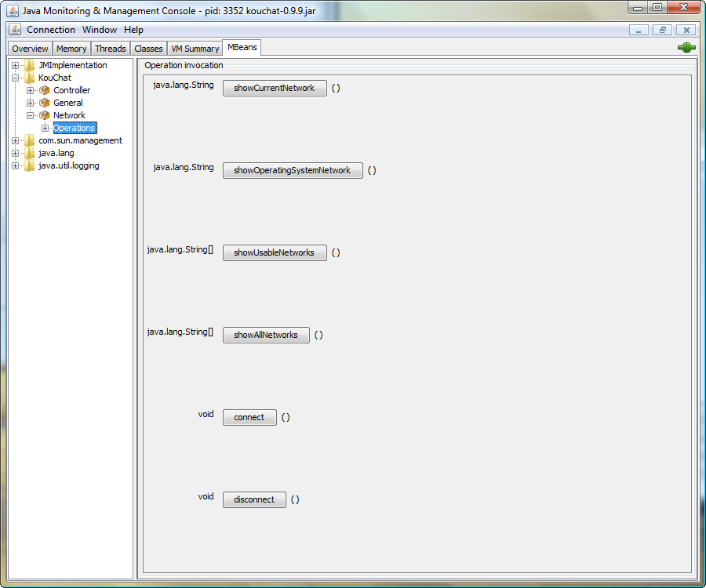Image resolution: width=706 pixels, height=588 pixels.
Task: Click the Controller MBean icon
Action: tap(44, 90)
